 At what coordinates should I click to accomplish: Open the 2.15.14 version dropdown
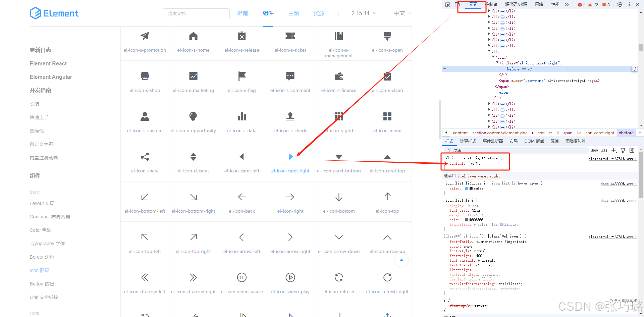pos(364,13)
